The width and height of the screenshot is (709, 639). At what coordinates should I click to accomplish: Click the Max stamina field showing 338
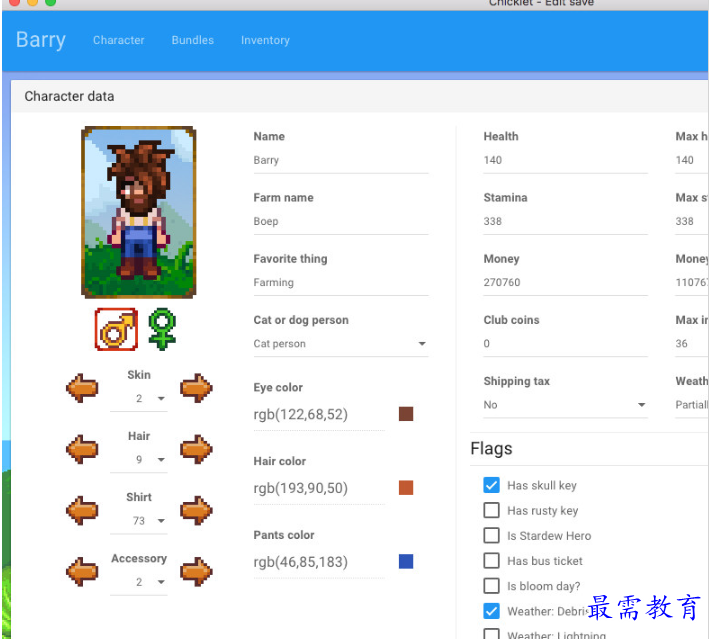[x=691, y=222]
